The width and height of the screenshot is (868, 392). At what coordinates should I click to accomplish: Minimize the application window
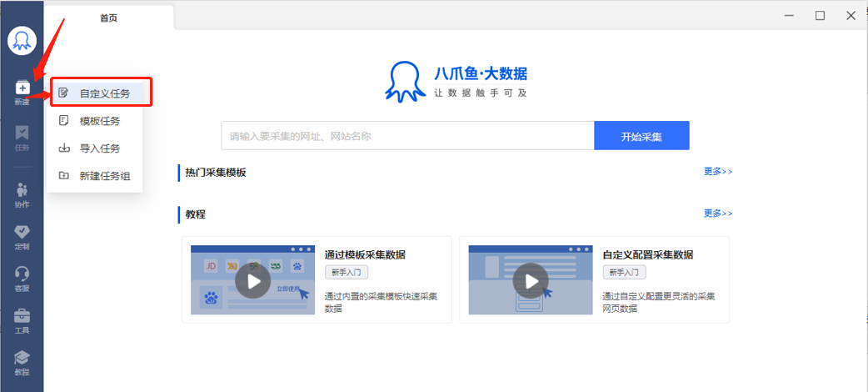pos(790,16)
